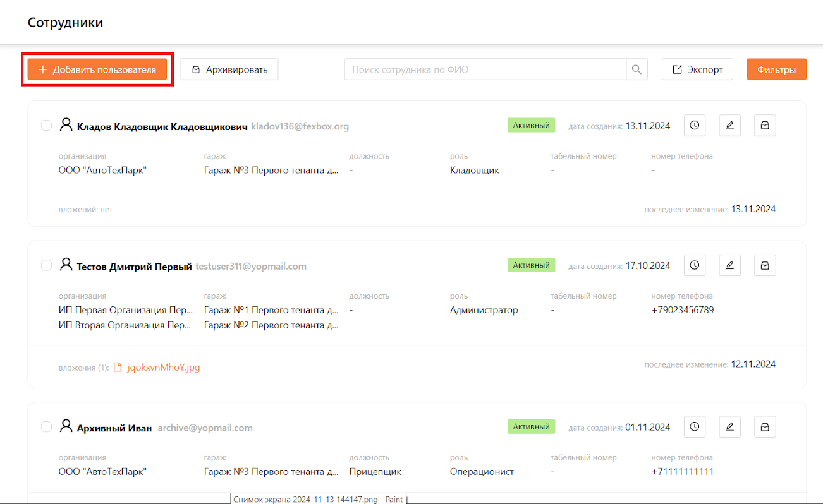Click the Активный status badge of Архивный Иван
This screenshot has width=823, height=504.
(531, 426)
